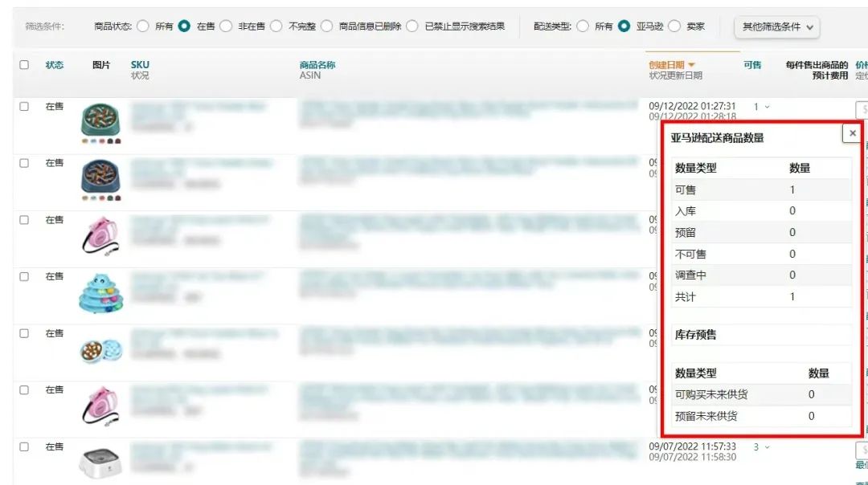Viewport: 868px width, 485px height.
Task: Open the 其他筛选条件 dropdown
Action: tap(777, 26)
